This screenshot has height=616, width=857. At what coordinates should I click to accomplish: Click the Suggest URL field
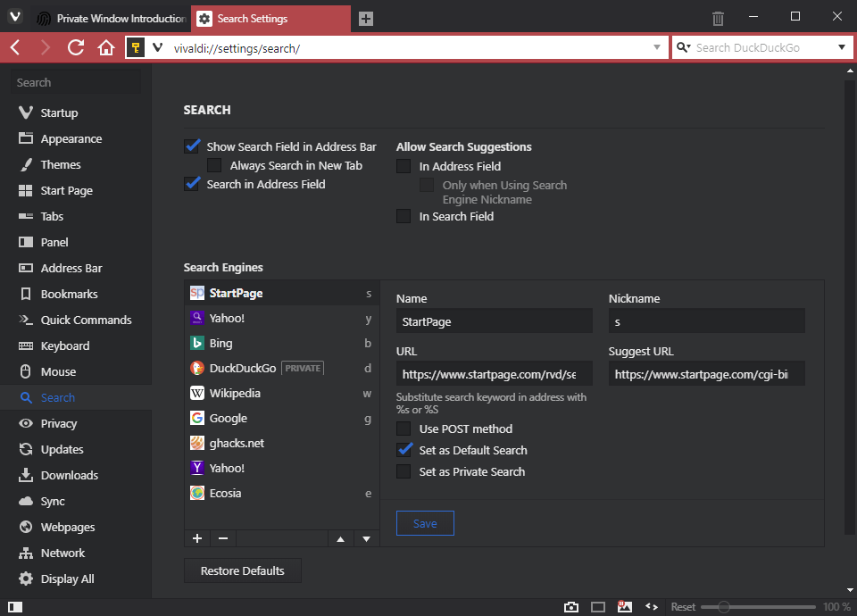[707, 374]
